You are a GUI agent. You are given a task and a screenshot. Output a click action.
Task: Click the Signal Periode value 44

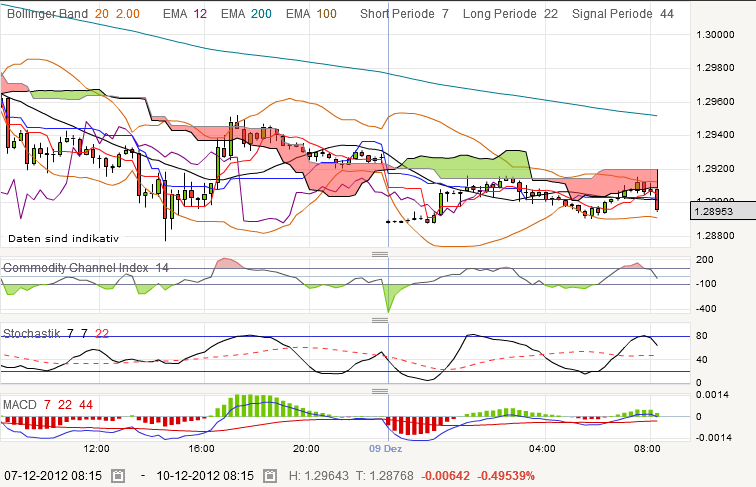coord(667,14)
